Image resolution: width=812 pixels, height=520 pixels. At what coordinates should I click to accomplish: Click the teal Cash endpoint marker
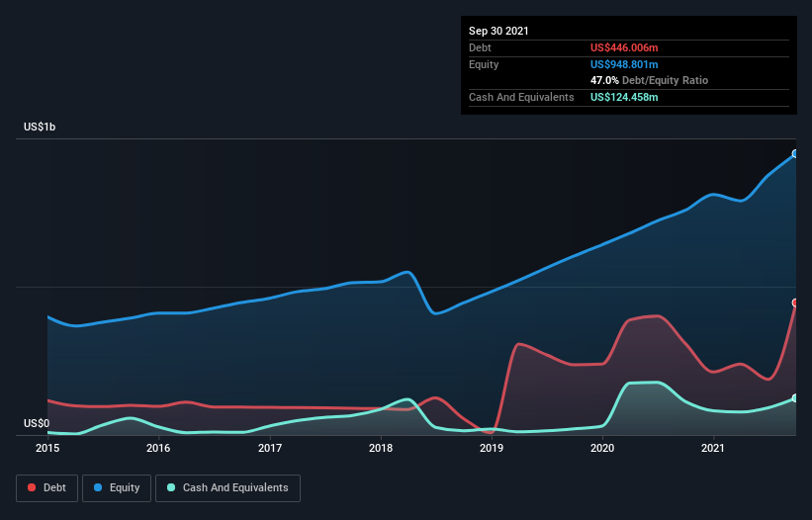pyautogui.click(x=795, y=397)
